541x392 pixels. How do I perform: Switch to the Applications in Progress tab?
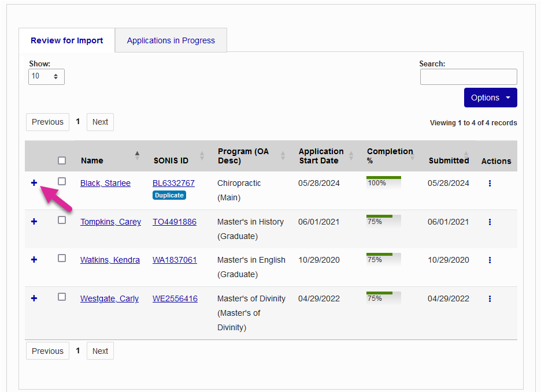pyautogui.click(x=171, y=40)
